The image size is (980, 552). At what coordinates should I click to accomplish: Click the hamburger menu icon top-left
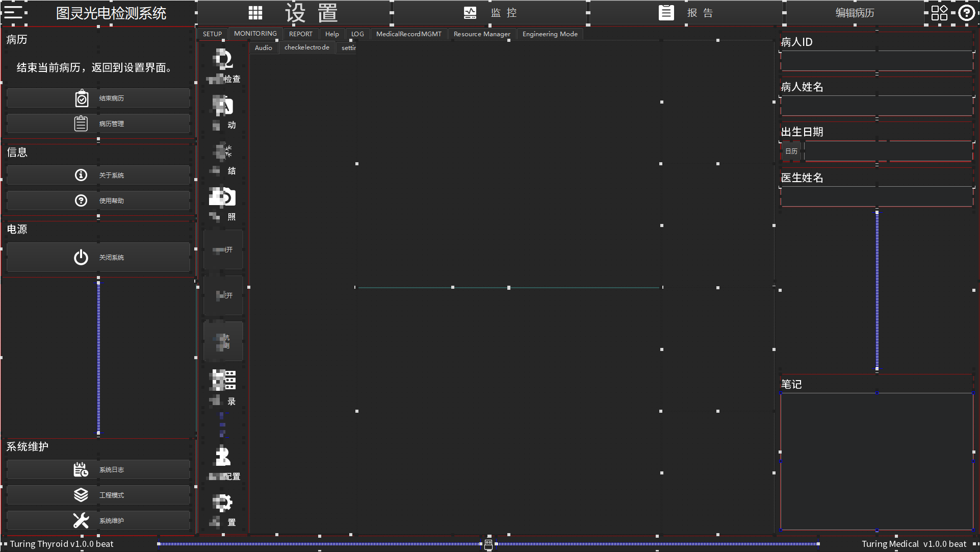click(14, 12)
